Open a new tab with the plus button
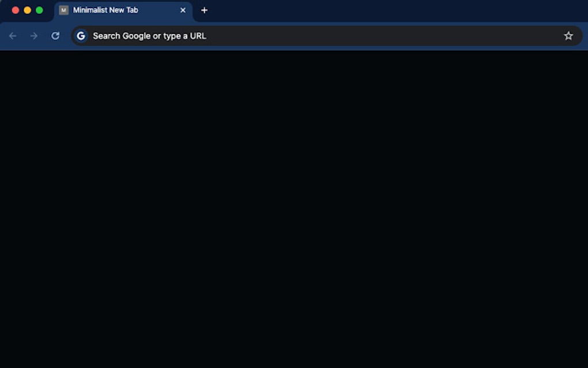Image resolution: width=588 pixels, height=368 pixels. click(205, 10)
